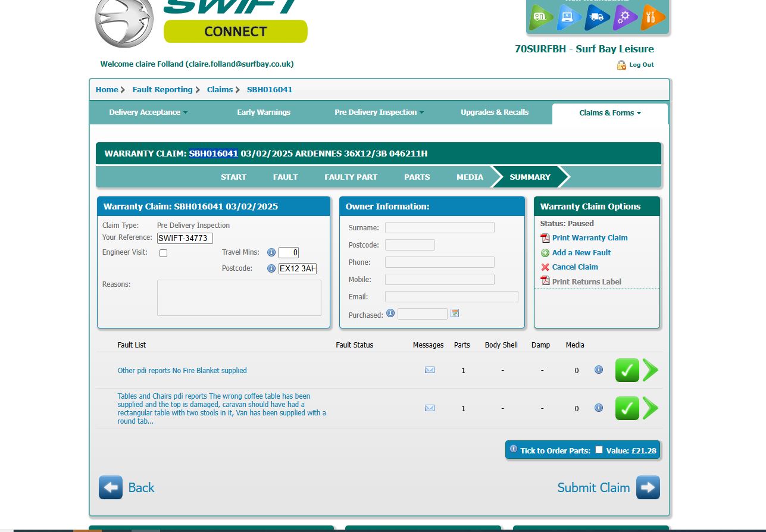The image size is (766, 532).
Task: Click green tick on Fire Blanket fault row
Action: [627, 370]
